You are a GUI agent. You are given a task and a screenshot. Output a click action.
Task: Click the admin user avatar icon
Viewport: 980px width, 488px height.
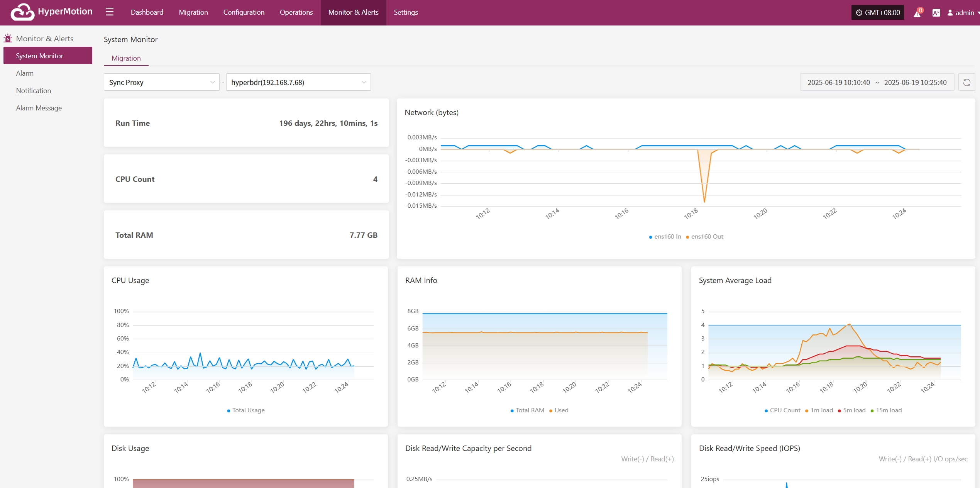pyautogui.click(x=950, y=13)
